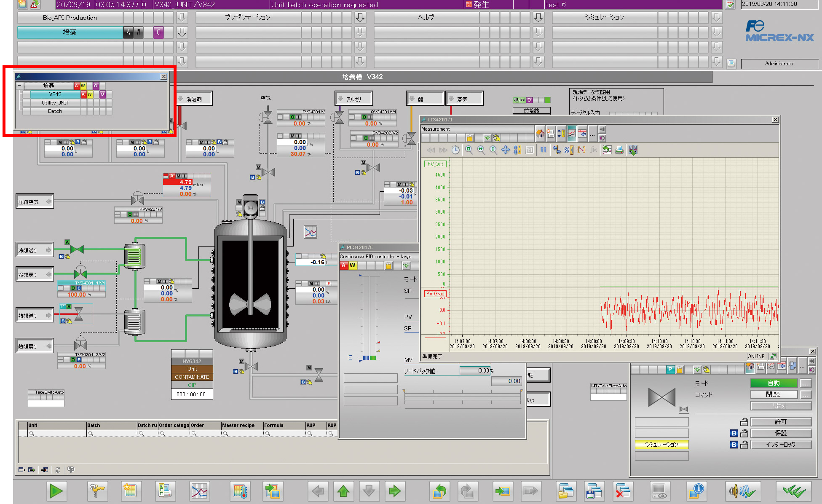Open the シミュレーション area button
This screenshot has height=504, width=822.
(605, 18)
